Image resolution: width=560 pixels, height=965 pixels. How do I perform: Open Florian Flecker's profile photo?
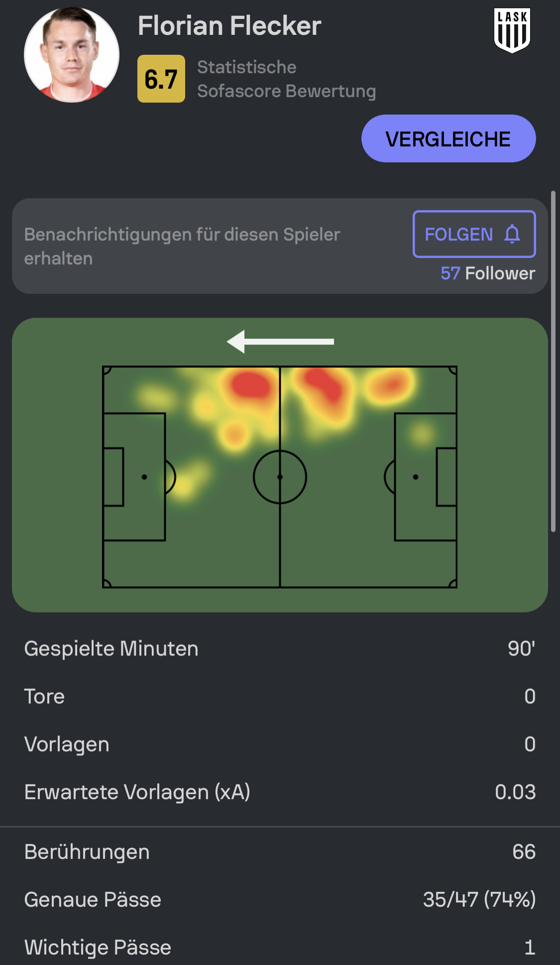[72, 55]
